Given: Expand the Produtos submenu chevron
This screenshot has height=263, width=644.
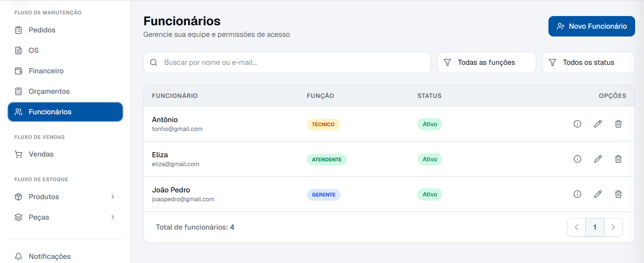Looking at the screenshot, I should click(x=113, y=197).
